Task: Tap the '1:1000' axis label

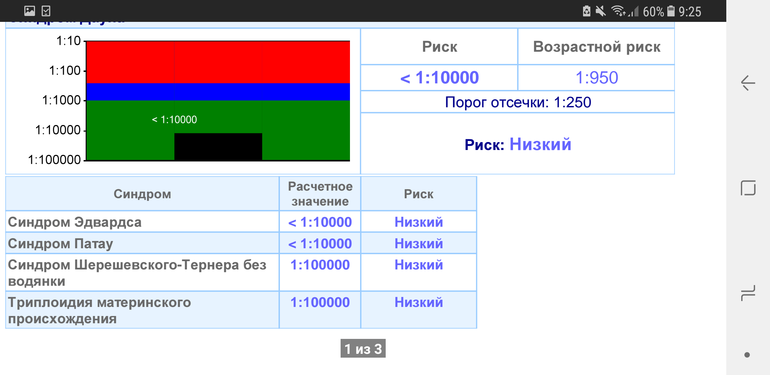Action: tap(62, 100)
